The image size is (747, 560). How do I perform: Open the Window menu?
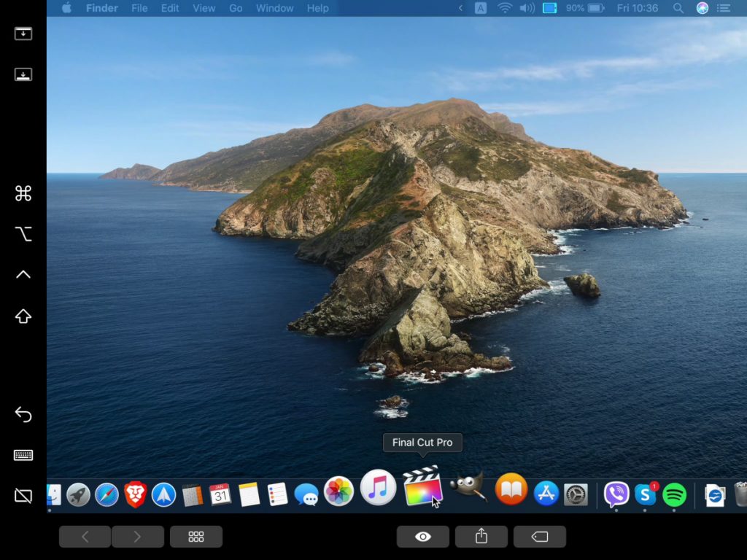point(275,8)
